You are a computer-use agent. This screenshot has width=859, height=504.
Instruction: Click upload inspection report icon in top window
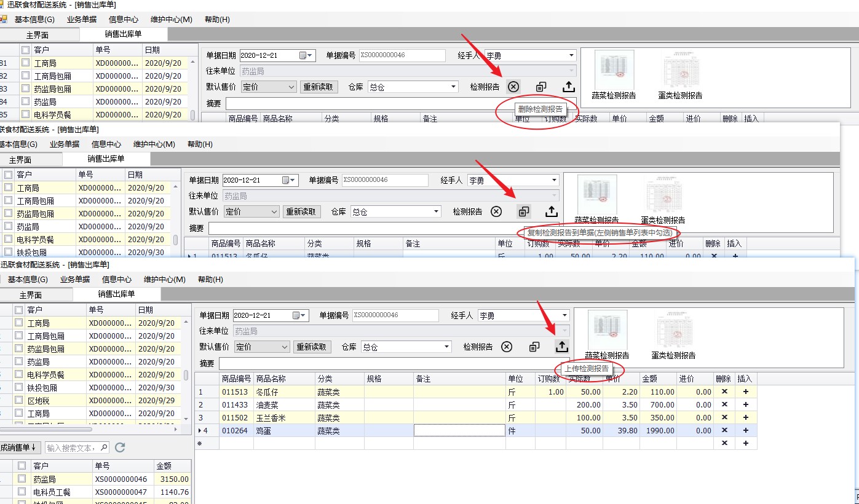click(569, 87)
